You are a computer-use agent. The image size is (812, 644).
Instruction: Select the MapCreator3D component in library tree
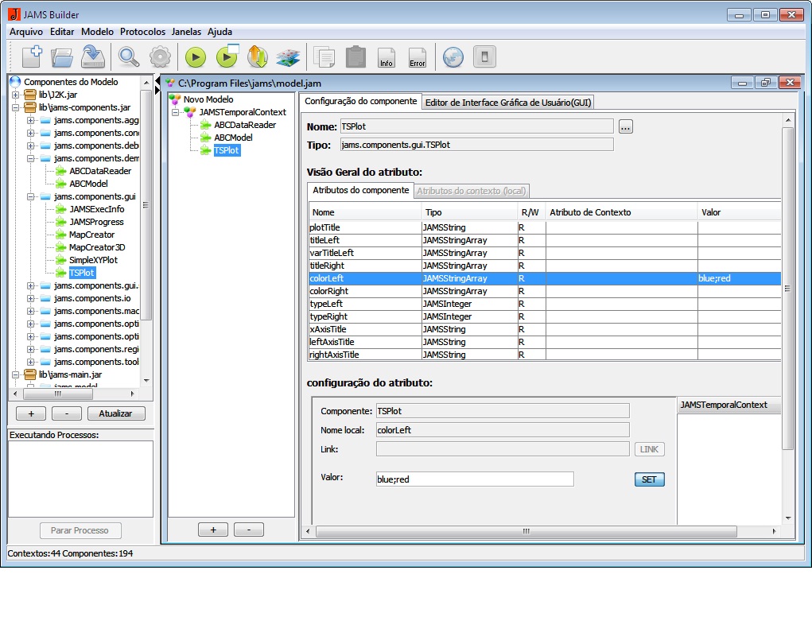click(97, 247)
